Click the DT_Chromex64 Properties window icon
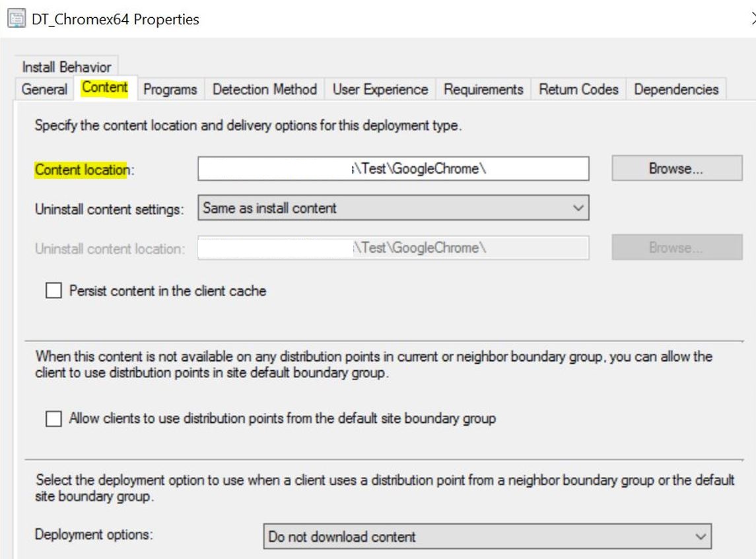The width and height of the screenshot is (756, 559). [14, 19]
